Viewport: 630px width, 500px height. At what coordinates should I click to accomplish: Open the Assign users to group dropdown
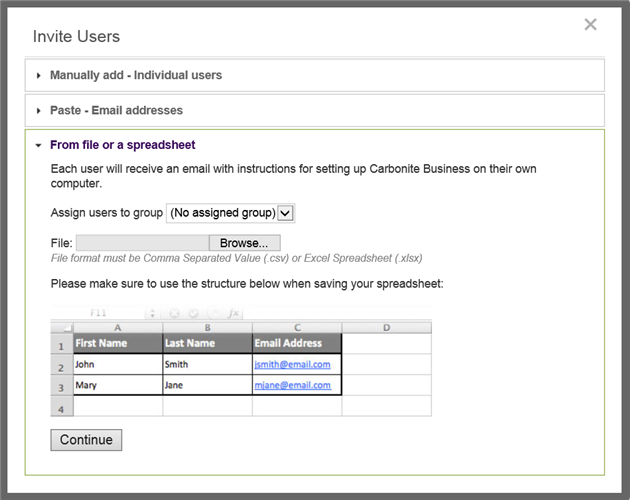click(231, 213)
